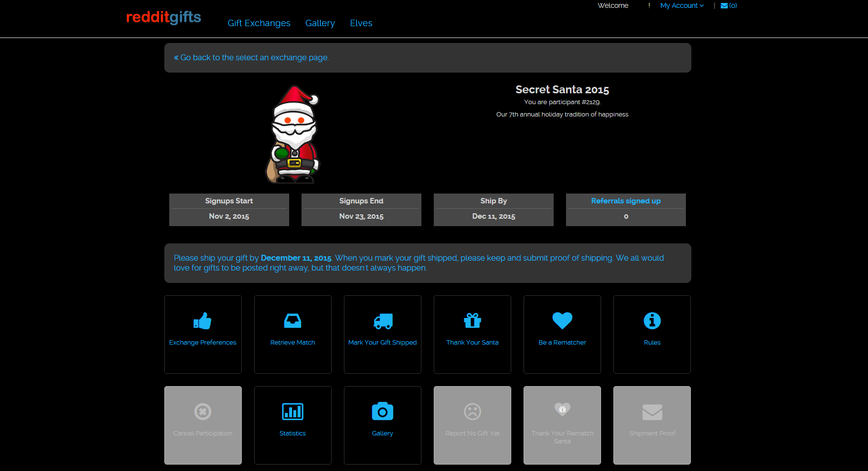Open the mail envelope messages icon in header
Viewport: 868px width, 471px height.
[724, 6]
